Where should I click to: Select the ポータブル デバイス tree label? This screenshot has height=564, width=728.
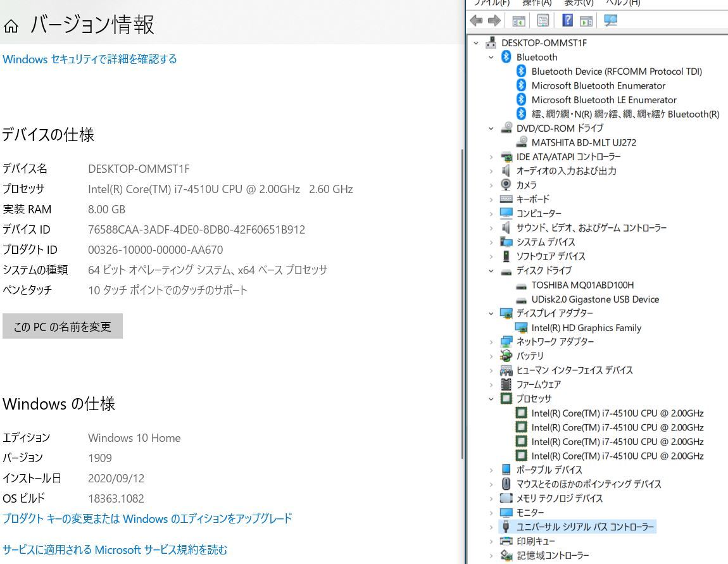549,470
